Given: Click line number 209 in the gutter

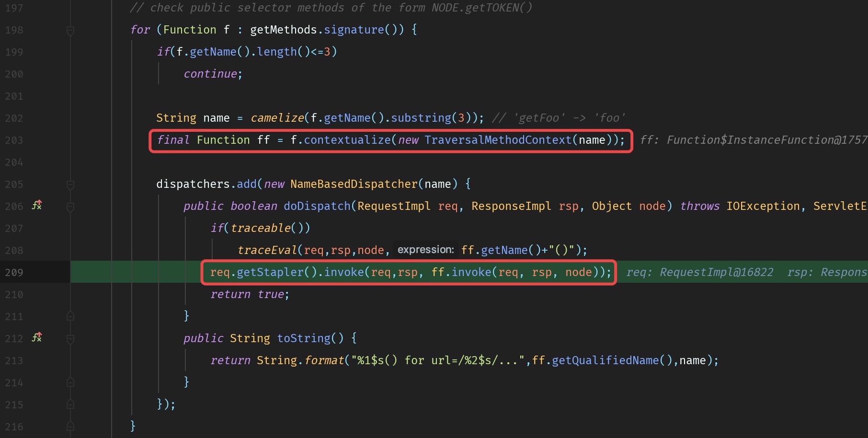Looking at the screenshot, I should 14,273.
